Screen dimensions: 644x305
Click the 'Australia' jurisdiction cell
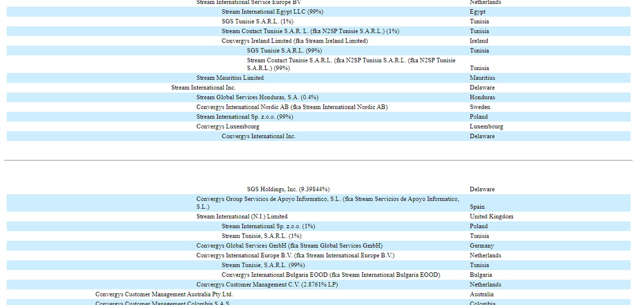coord(482,295)
